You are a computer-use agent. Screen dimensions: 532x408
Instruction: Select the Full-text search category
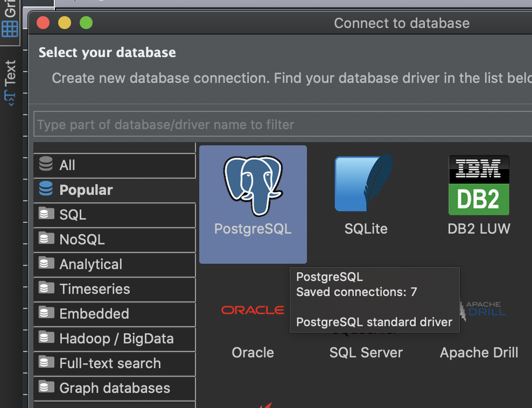pos(115,363)
